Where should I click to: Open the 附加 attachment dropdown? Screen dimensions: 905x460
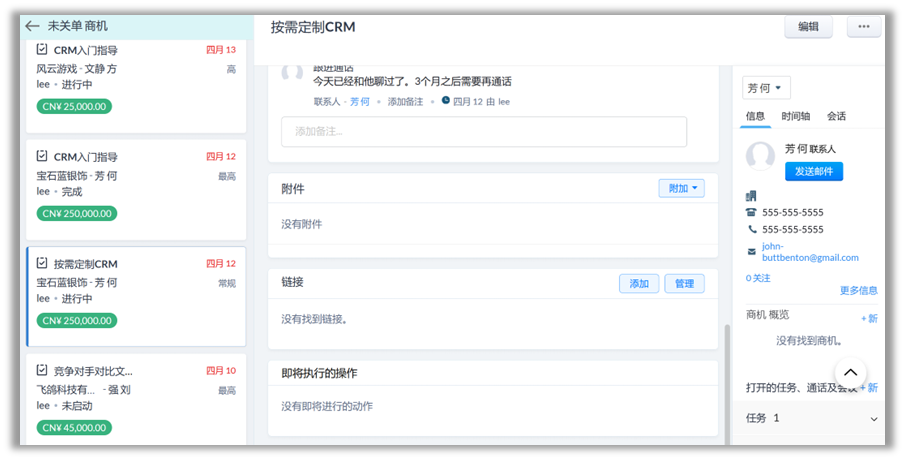(x=681, y=188)
